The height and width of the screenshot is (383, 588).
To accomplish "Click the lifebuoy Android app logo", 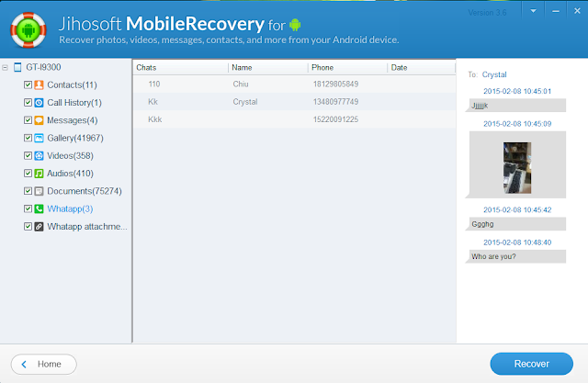I will pyautogui.click(x=28, y=30).
